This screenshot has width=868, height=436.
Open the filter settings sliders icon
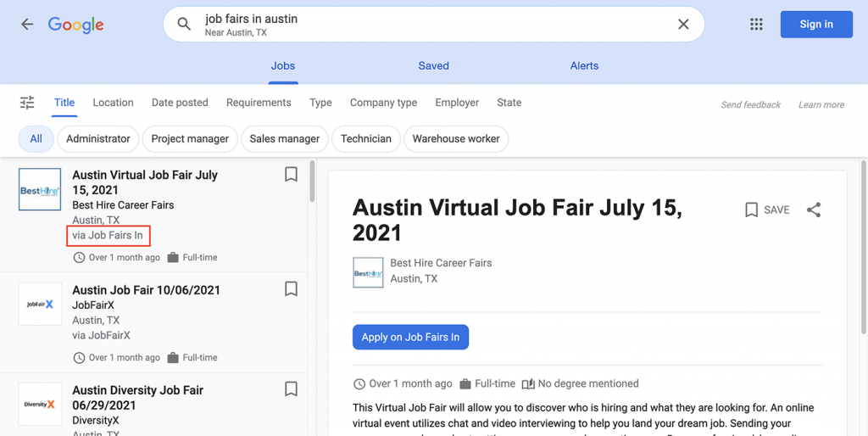(x=27, y=103)
